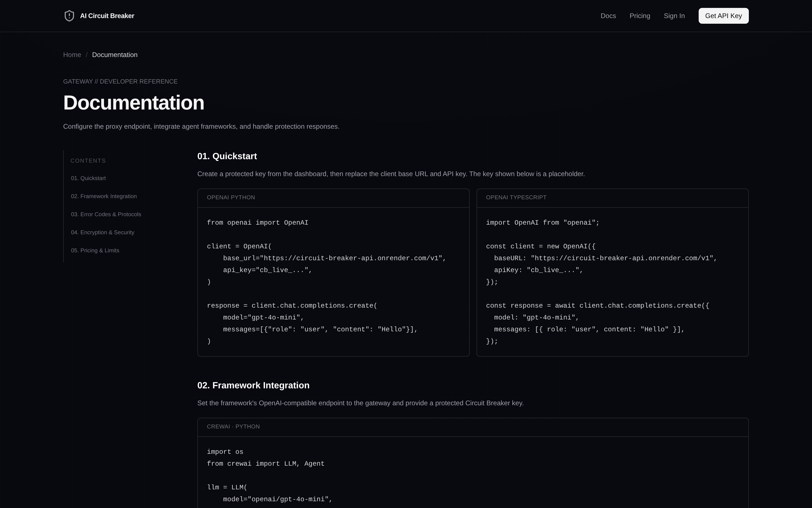Click the TypeScript apiKey: "cb_live_..." line
Screen dimensions: 812x508
tap(539, 270)
